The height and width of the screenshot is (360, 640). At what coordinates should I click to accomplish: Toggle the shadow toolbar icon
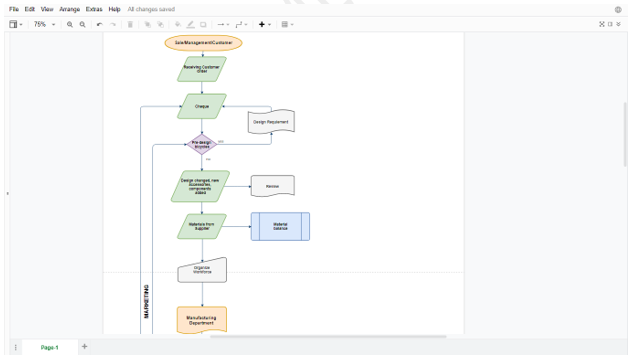(203, 24)
